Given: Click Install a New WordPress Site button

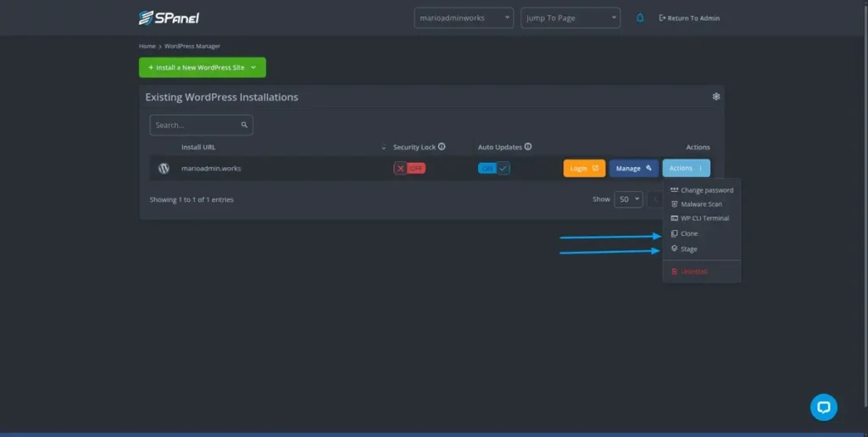Looking at the screenshot, I should [x=203, y=68].
